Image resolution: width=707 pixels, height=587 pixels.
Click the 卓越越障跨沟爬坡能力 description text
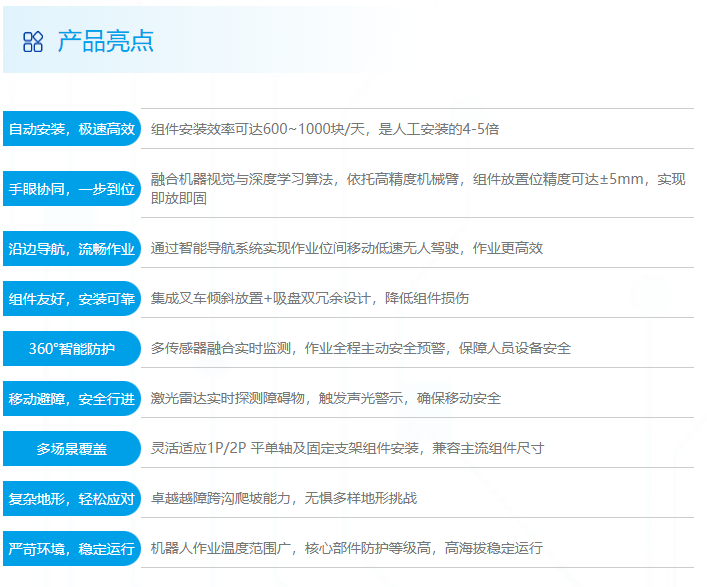pyautogui.click(x=283, y=498)
